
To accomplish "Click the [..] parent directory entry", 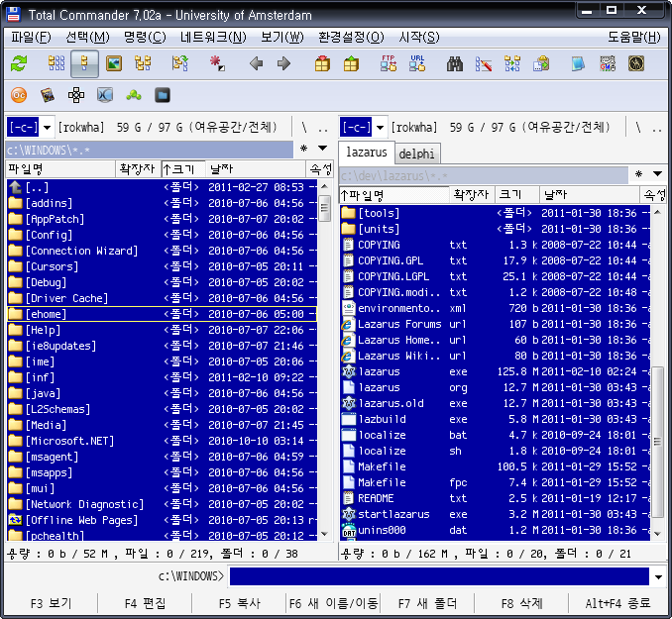I will [x=162, y=187].
